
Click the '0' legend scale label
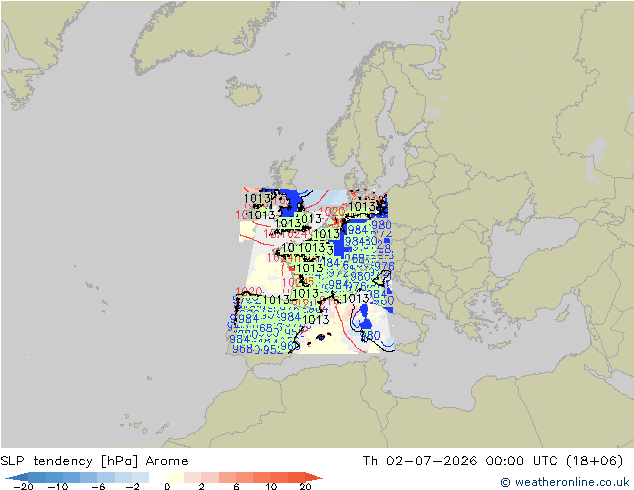pos(167,486)
